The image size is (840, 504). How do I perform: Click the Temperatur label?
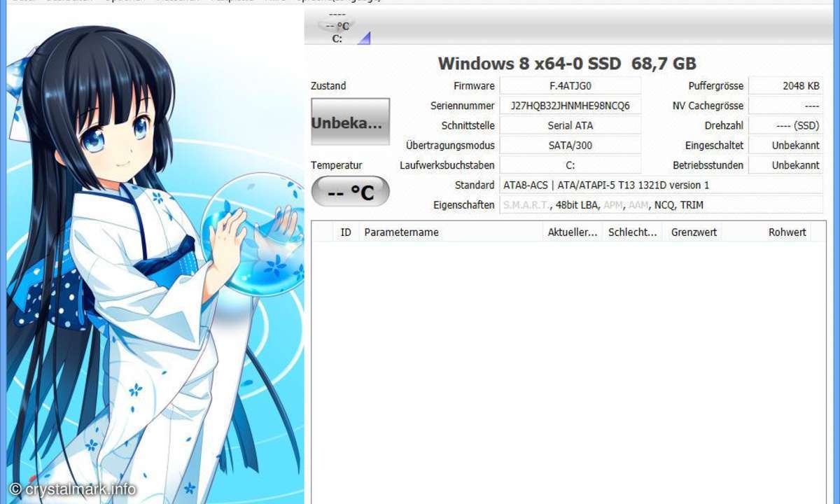pos(337,165)
